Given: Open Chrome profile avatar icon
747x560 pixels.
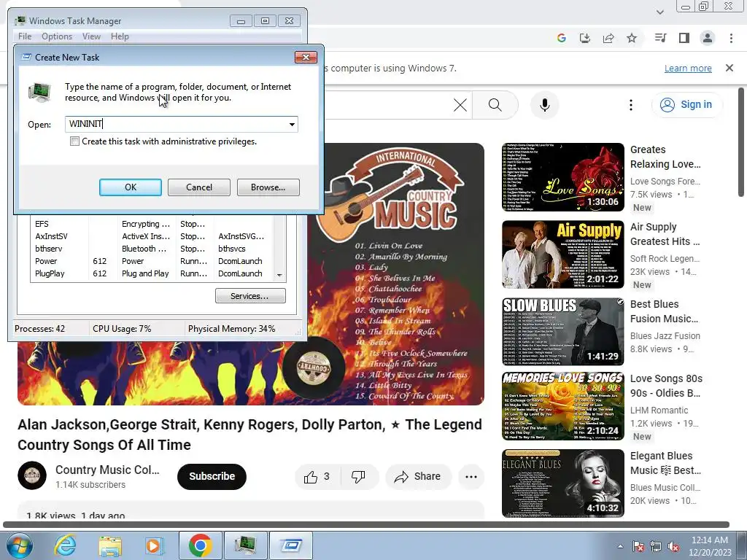Looking at the screenshot, I should point(708,38).
